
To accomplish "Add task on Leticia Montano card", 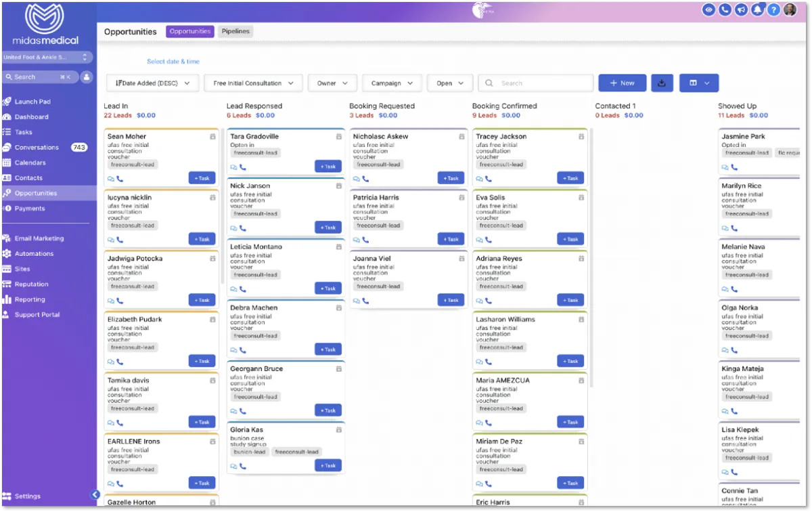I will pyautogui.click(x=328, y=289).
